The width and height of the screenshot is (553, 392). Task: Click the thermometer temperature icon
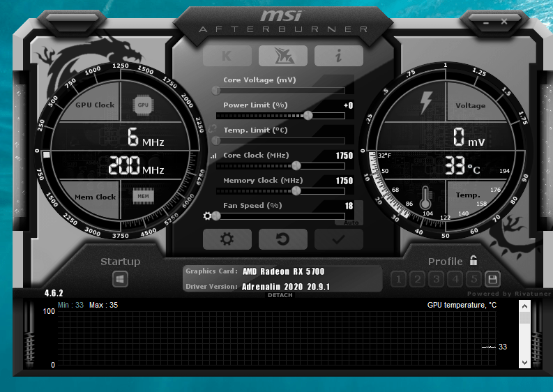425,197
